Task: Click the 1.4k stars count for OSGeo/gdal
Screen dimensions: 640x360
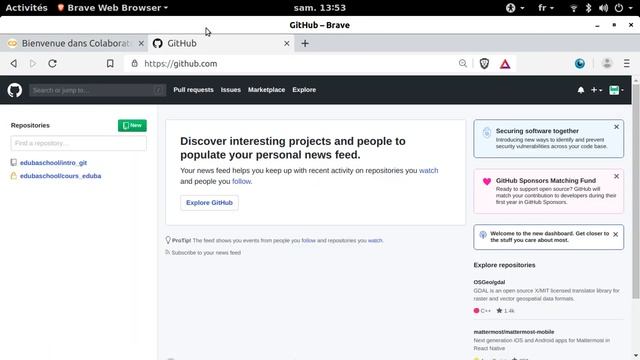Action: click(505, 311)
